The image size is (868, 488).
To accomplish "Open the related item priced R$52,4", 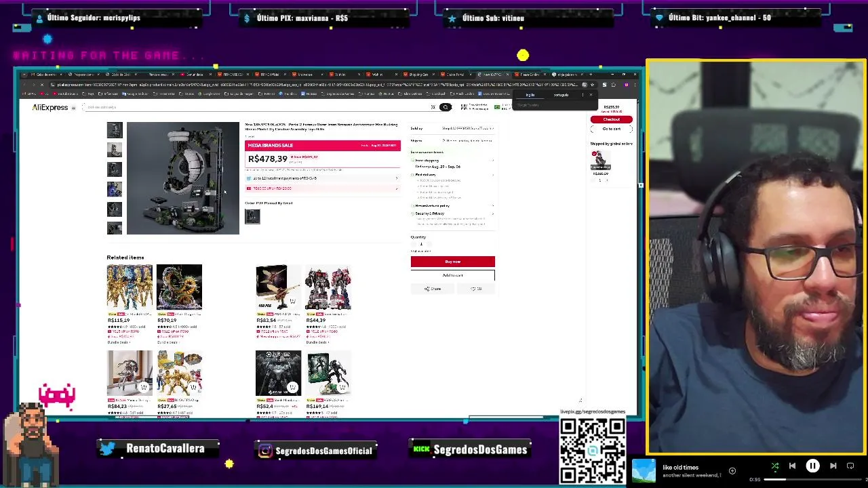I will pos(278,373).
